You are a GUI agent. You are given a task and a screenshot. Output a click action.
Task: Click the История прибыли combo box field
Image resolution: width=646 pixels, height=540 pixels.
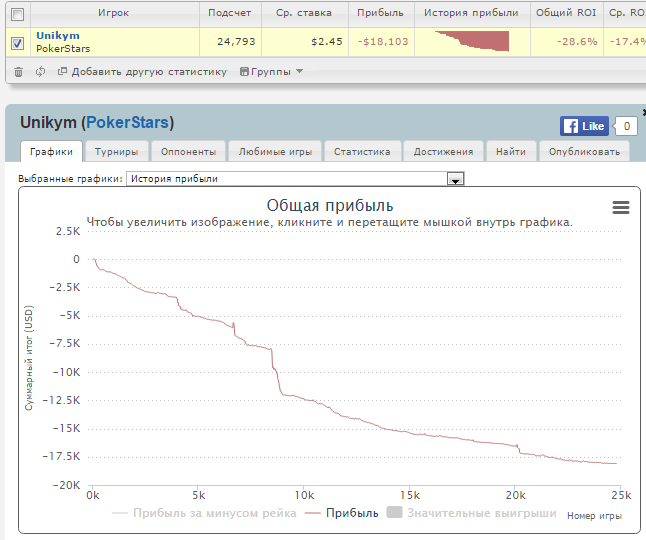295,179
